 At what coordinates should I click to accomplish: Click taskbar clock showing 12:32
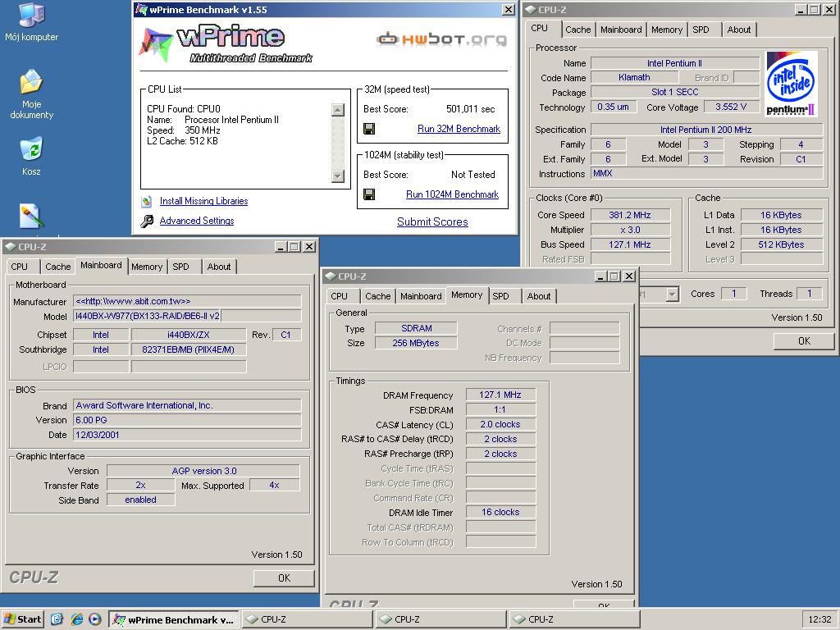tap(819, 619)
